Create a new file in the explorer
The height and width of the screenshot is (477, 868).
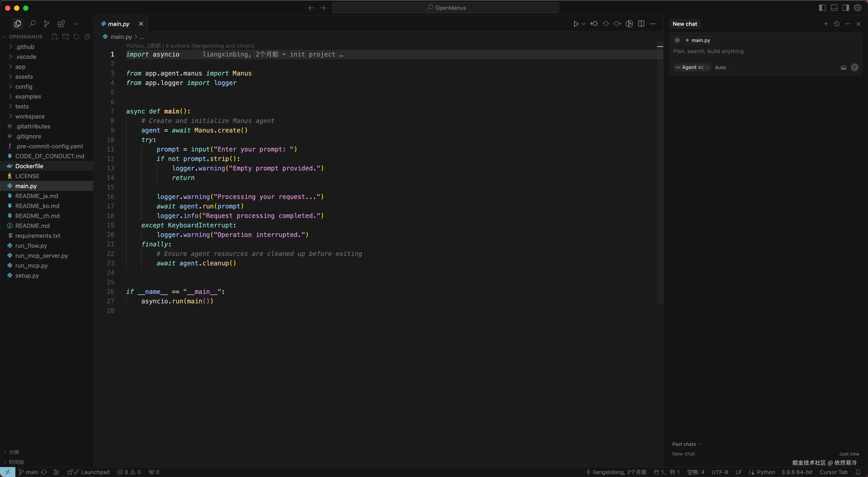(x=54, y=36)
